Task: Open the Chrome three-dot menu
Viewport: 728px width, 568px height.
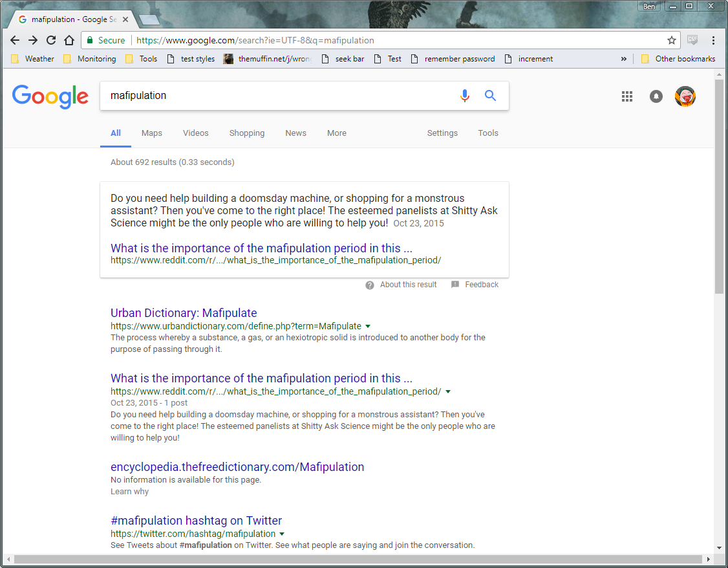Action: pos(713,40)
